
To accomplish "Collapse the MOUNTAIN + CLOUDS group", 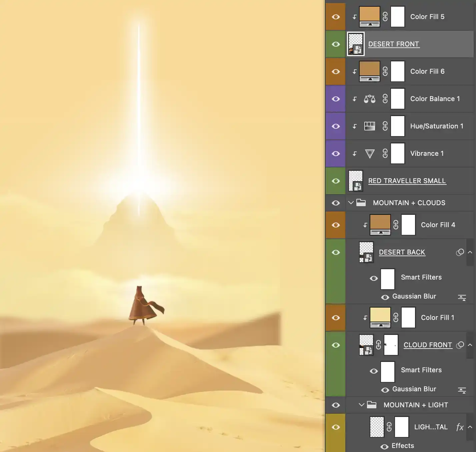I will pos(351,202).
